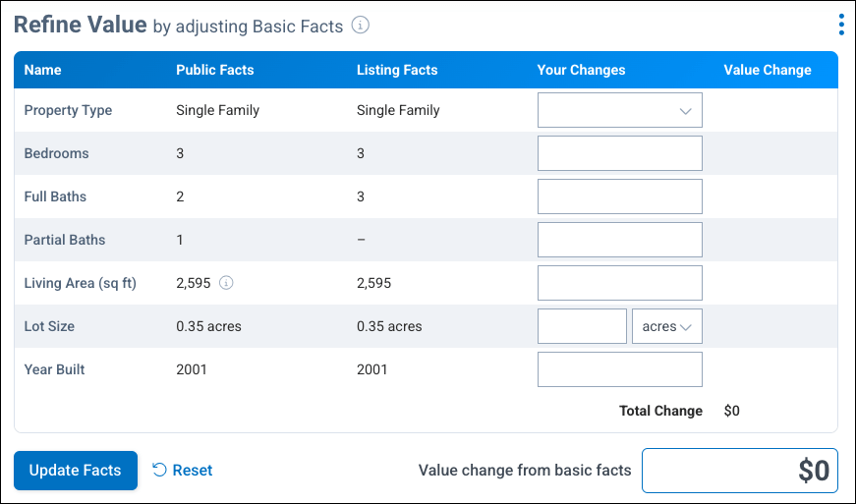The width and height of the screenshot is (856, 504).
Task: Click the Listing Facts column header
Action: 397,70
